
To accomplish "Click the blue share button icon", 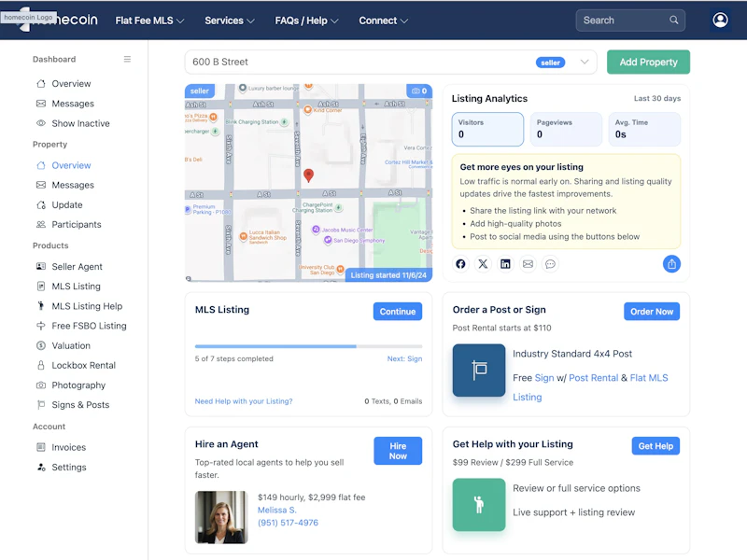I will (x=671, y=264).
